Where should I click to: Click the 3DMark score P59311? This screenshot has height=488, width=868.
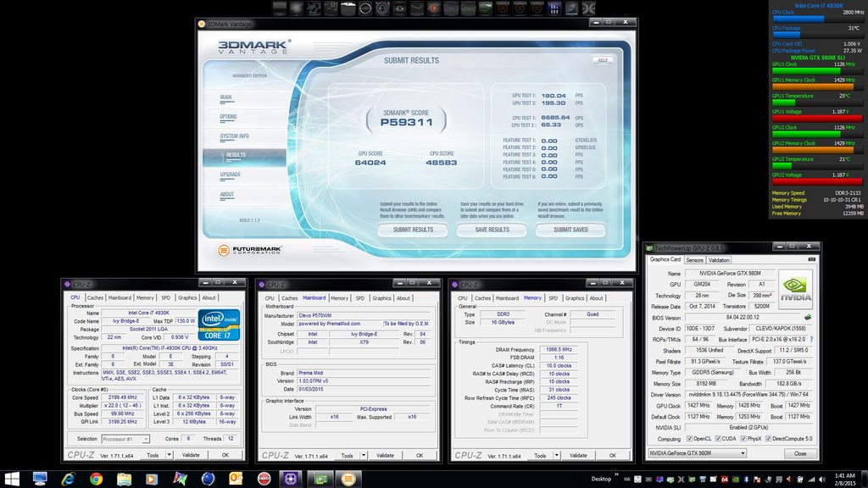click(406, 122)
